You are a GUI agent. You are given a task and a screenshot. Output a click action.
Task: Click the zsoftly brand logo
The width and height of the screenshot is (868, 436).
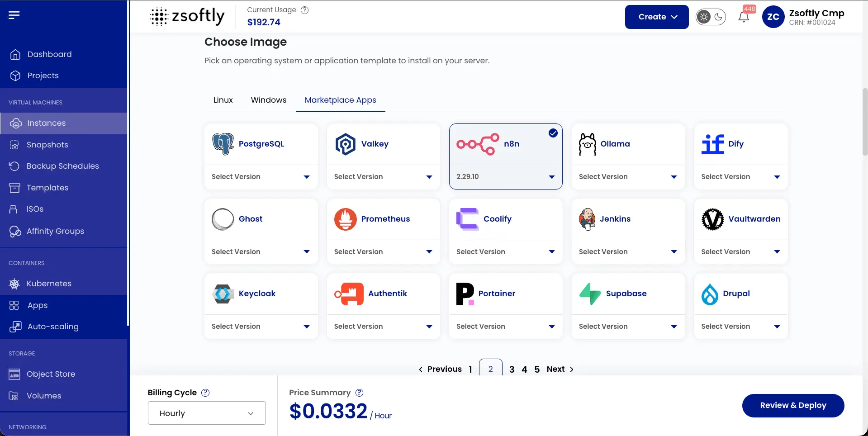click(187, 17)
